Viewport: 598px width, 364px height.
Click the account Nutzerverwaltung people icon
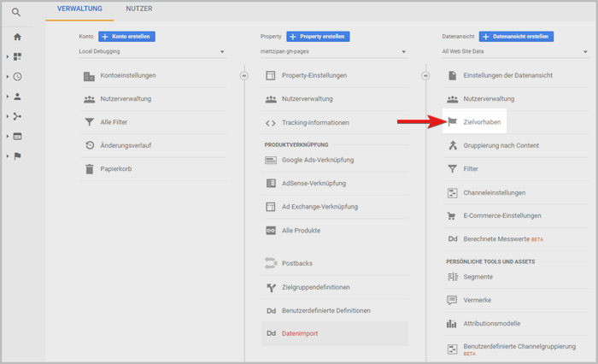[89, 99]
